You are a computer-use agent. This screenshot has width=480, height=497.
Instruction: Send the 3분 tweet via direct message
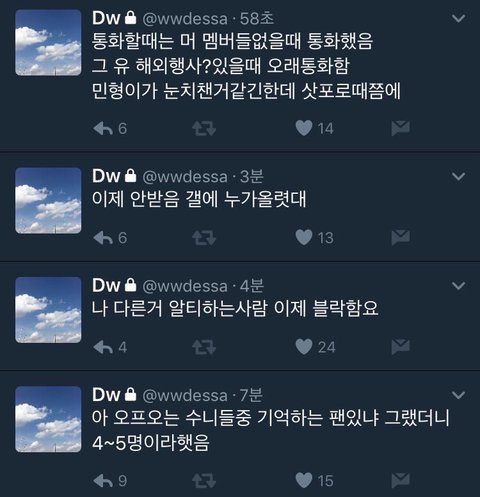coord(400,237)
